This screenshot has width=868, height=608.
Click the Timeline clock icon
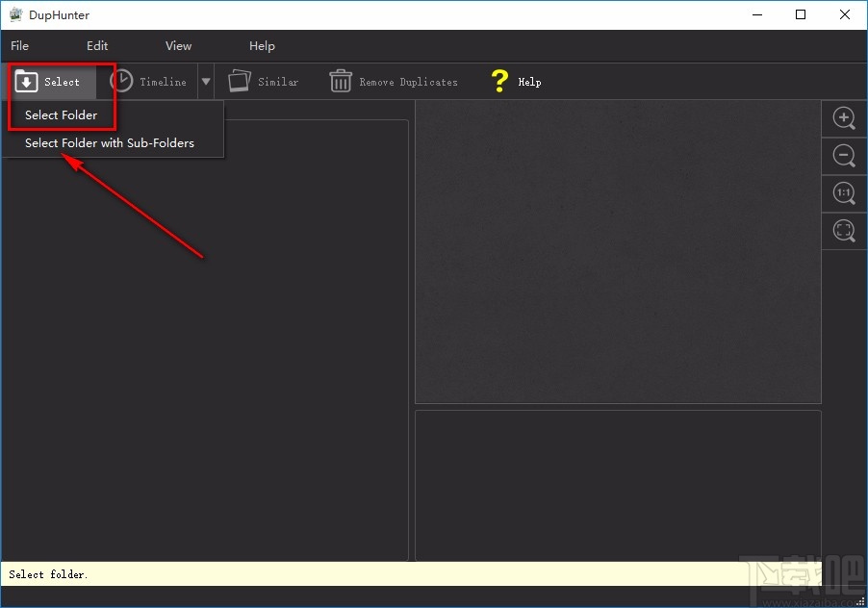(x=120, y=81)
